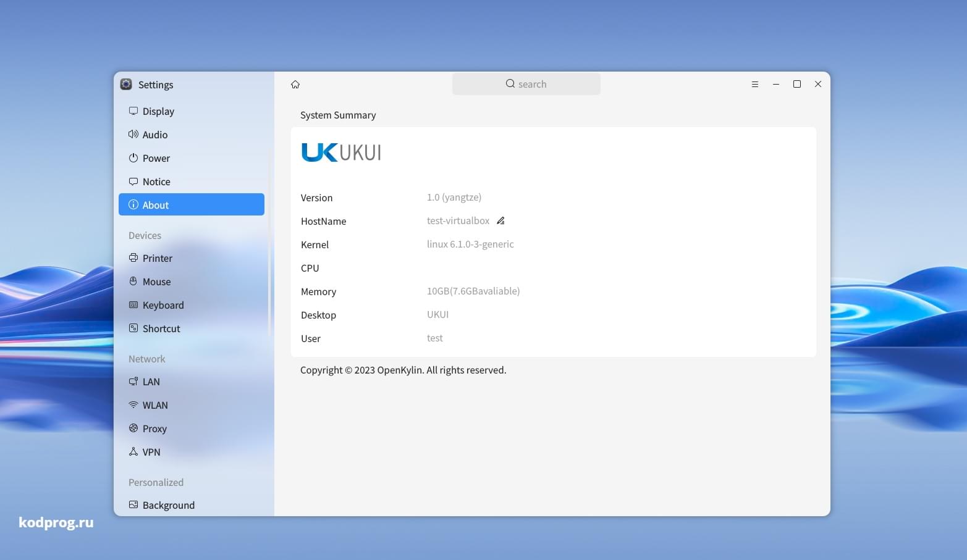Screen dimensions: 967x560
Task: Click the copyright OpenKylin text
Action: (403, 370)
